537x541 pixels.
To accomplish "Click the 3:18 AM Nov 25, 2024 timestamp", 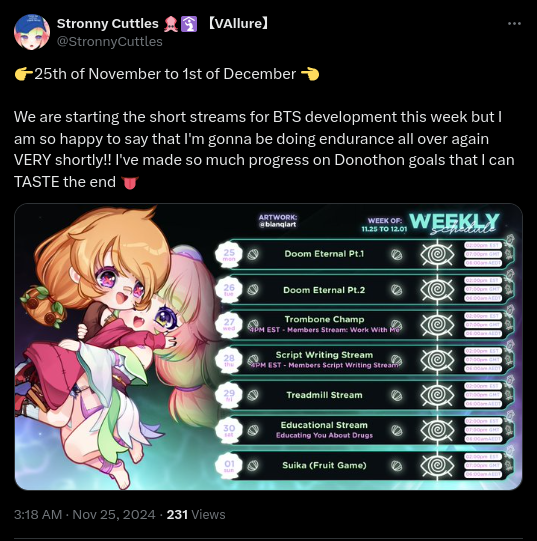I will 85,514.
